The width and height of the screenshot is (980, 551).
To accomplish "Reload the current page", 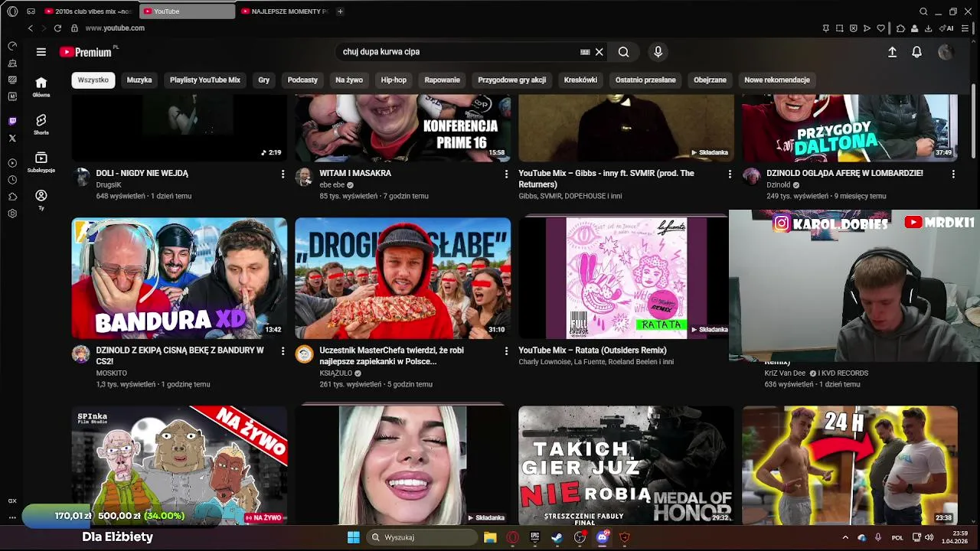I will coord(57,28).
